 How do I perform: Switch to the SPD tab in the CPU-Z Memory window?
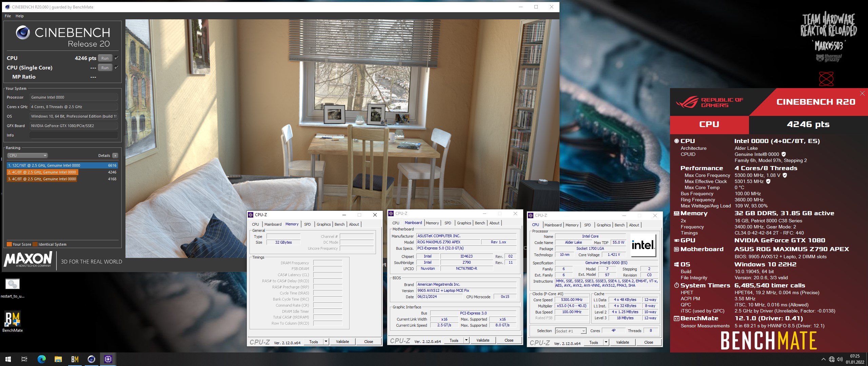[307, 224]
